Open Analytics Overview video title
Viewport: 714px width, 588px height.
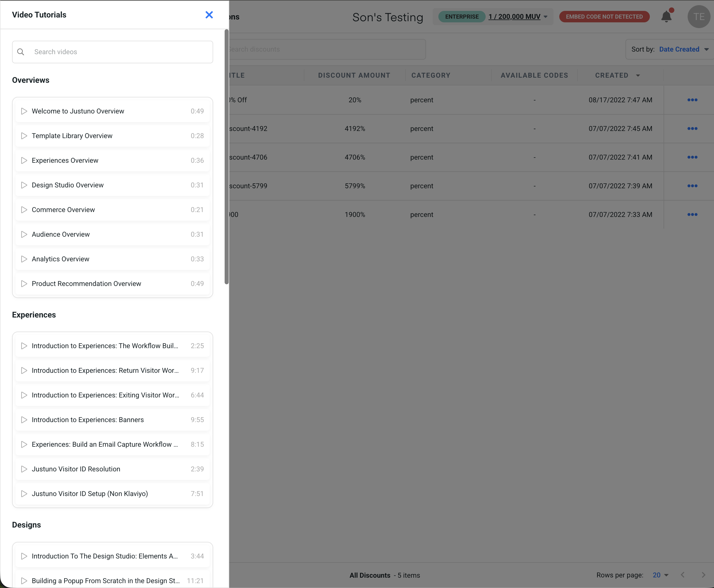61,259
